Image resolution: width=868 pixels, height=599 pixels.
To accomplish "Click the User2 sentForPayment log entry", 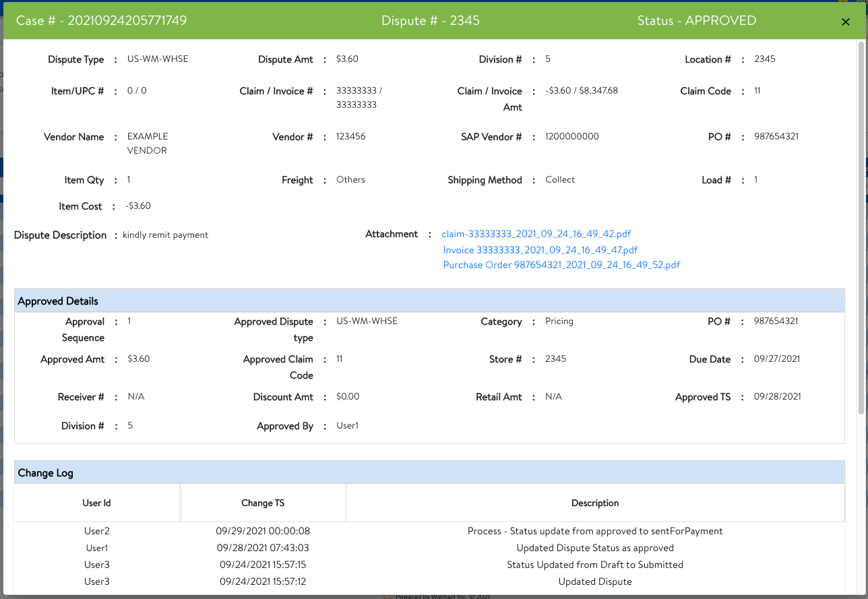I will (595, 531).
